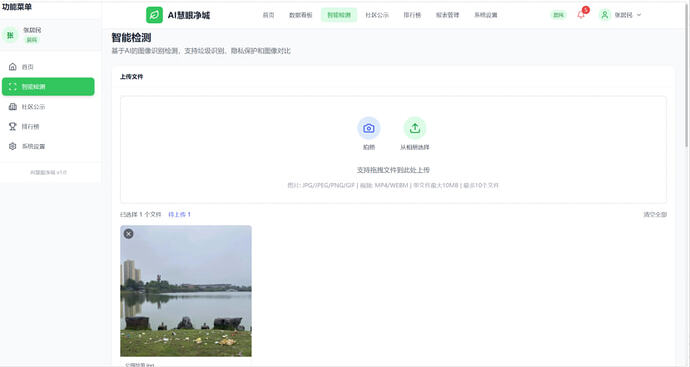Expand the header user account dropdown
This screenshot has width=690, height=367.
[620, 15]
